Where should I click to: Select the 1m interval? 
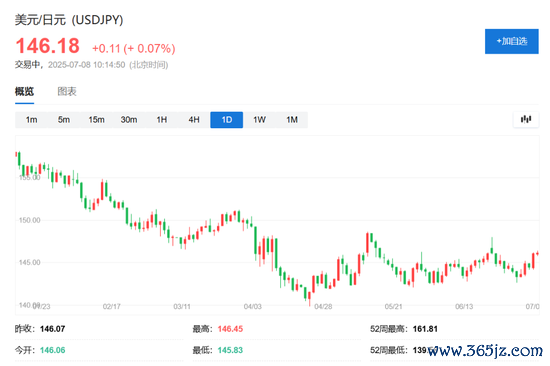coord(31,120)
